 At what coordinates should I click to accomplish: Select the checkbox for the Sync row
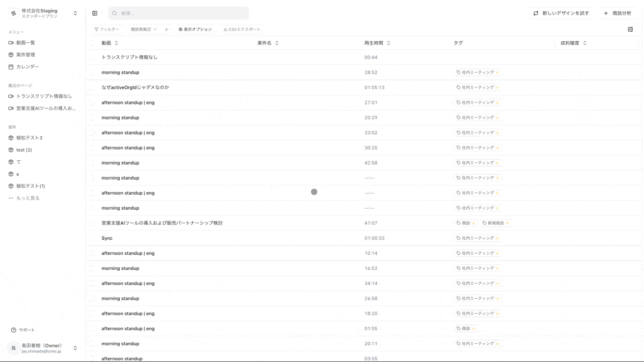[92, 238]
